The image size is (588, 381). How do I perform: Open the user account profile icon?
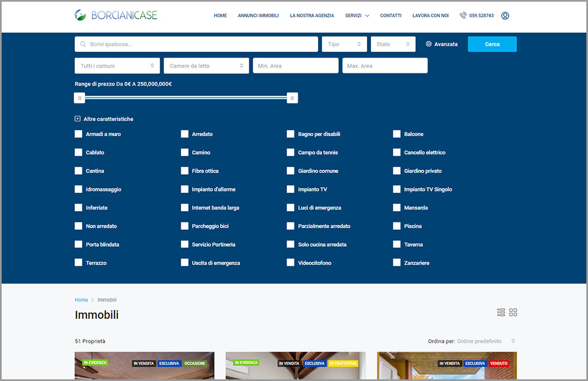[505, 16]
